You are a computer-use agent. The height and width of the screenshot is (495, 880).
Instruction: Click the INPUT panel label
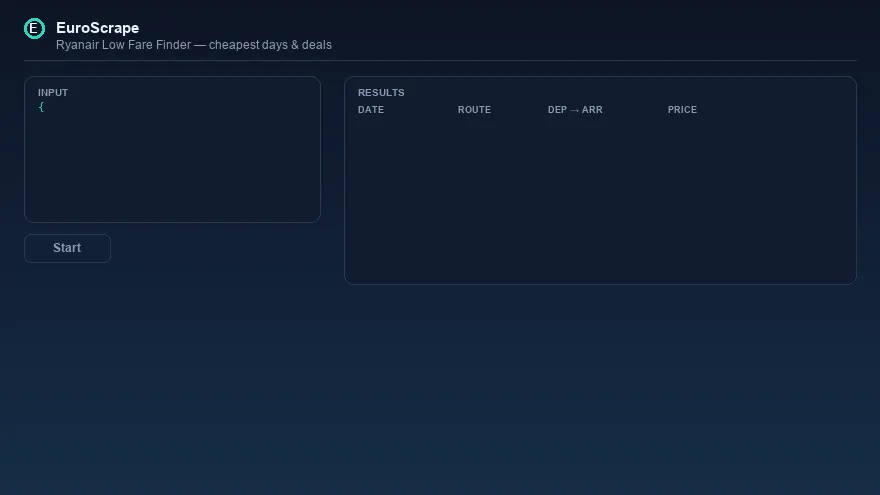[x=53, y=93]
